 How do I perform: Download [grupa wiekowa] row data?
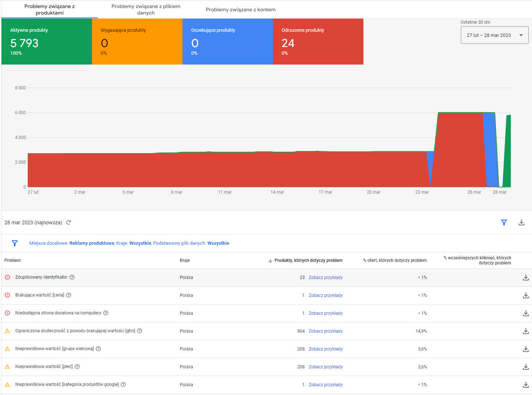coord(526,349)
